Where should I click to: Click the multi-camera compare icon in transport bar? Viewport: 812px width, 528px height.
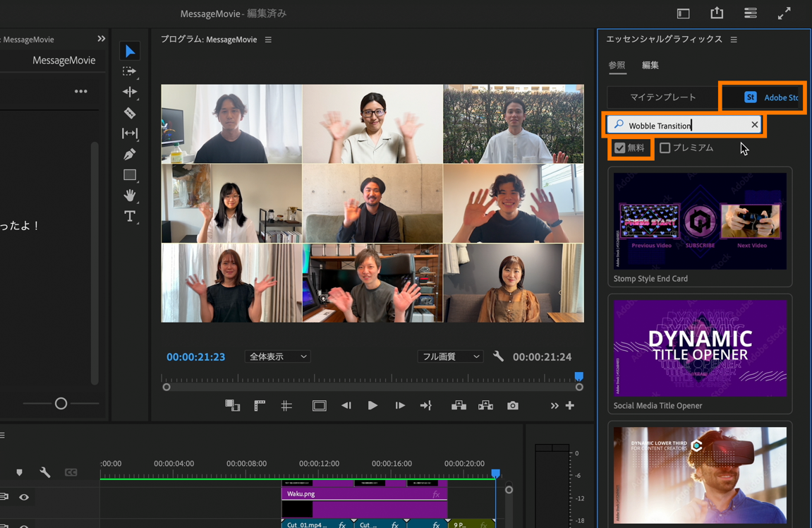[232, 405]
